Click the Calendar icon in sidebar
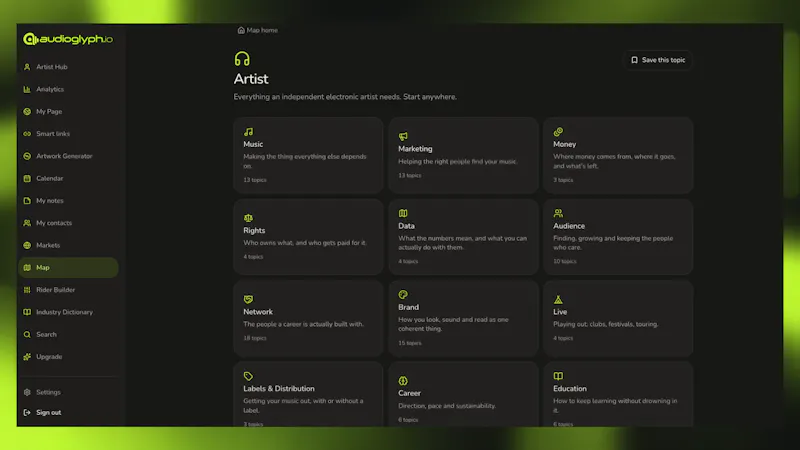 [x=27, y=179]
